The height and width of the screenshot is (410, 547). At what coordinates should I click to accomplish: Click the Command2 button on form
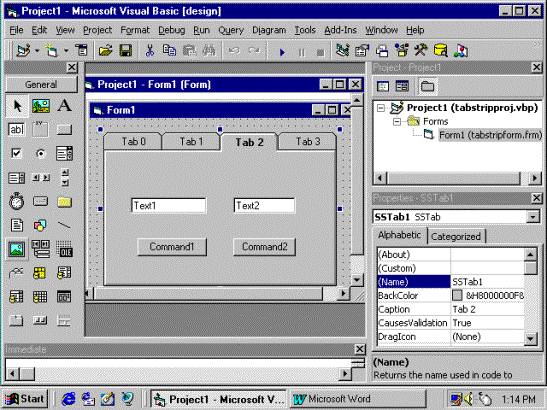point(264,247)
